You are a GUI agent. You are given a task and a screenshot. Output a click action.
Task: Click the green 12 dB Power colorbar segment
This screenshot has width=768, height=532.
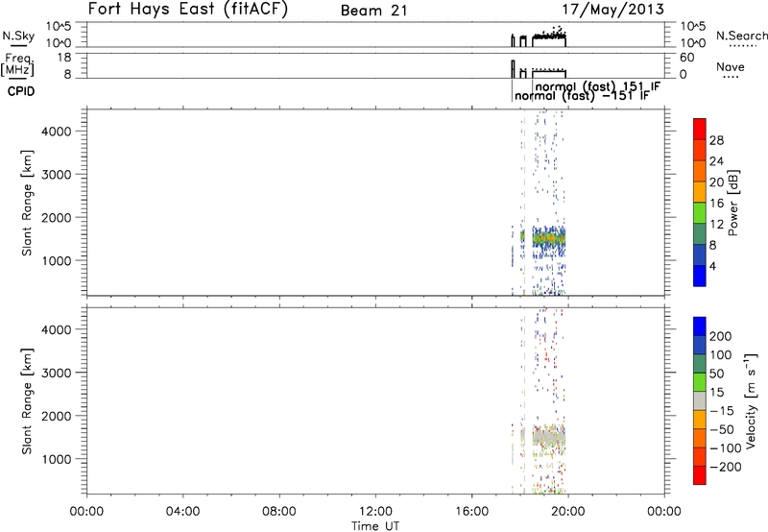700,213
